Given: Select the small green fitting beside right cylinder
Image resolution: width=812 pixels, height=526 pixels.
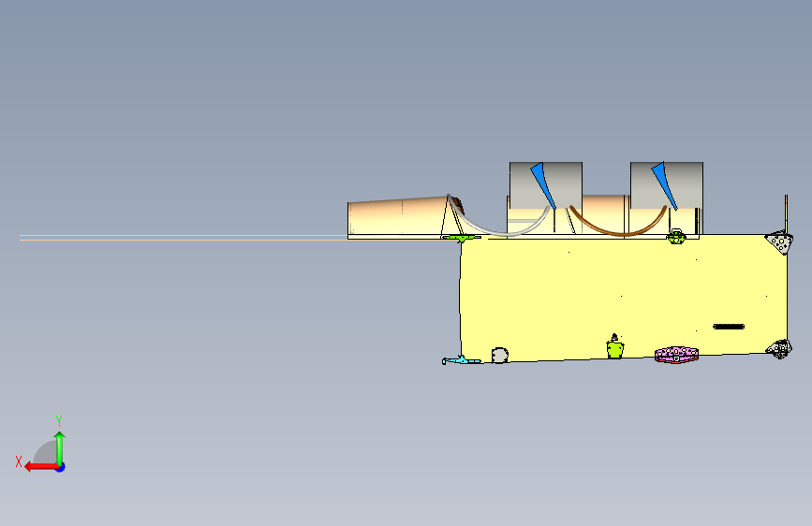Looking at the screenshot, I should click(676, 237).
